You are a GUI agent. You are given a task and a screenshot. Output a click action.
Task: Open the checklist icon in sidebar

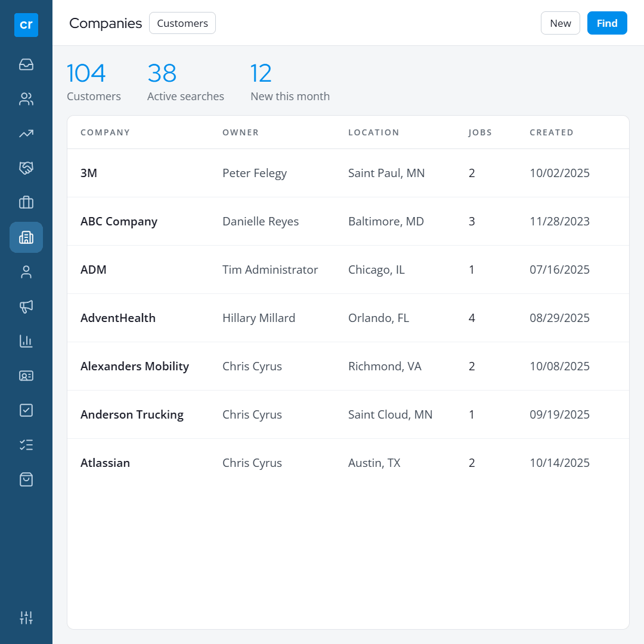point(26,445)
